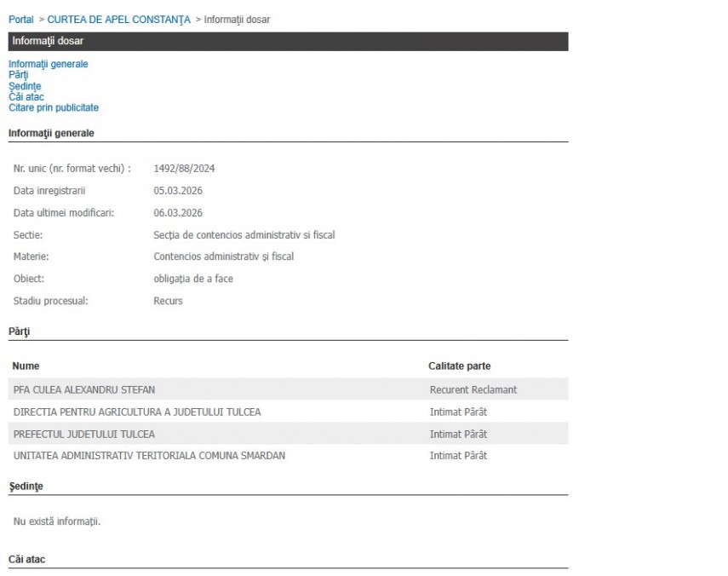Go to the Ședințe navigation link at the top
Screen dimensions: 728x576
tap(25, 86)
